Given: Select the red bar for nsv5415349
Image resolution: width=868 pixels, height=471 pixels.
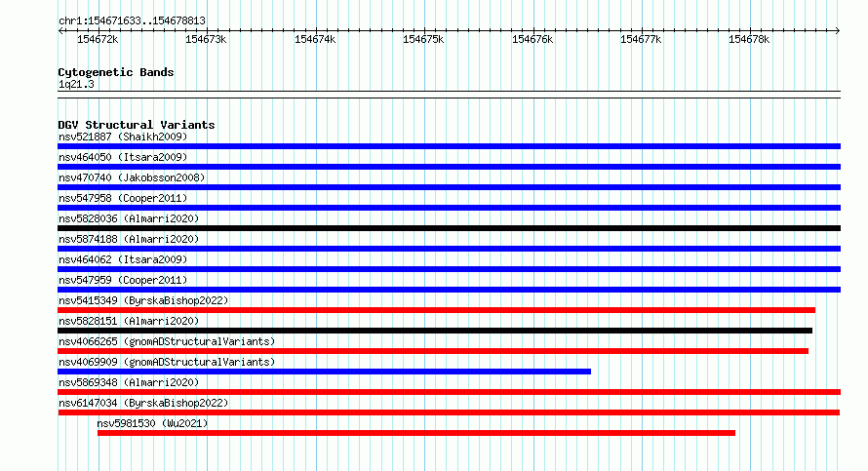Looking at the screenshot, I should (436, 310).
